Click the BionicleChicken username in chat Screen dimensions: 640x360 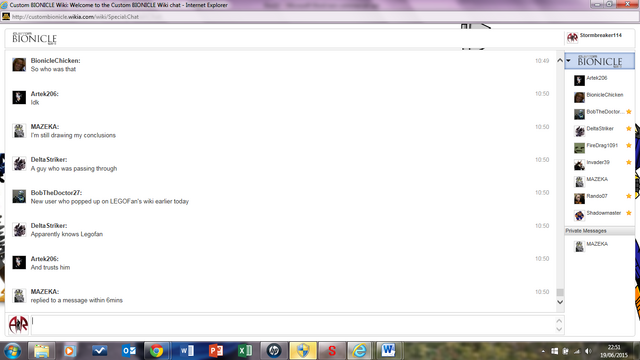coord(56,60)
